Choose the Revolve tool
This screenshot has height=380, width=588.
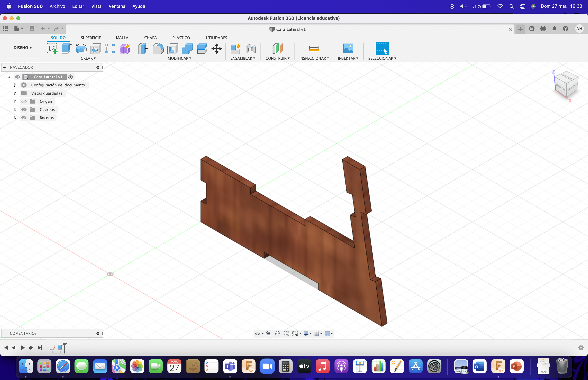pyautogui.click(x=81, y=48)
